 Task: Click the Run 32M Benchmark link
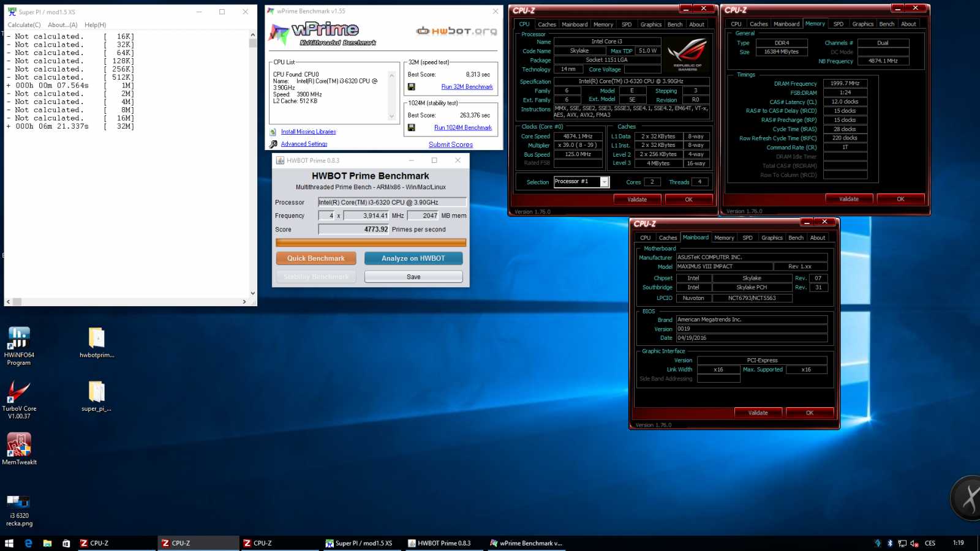point(467,87)
